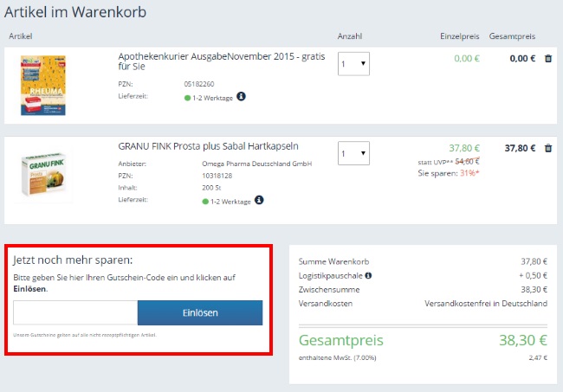563x392 pixels.
Task: Click the 200 St content value
Action: pos(211,188)
